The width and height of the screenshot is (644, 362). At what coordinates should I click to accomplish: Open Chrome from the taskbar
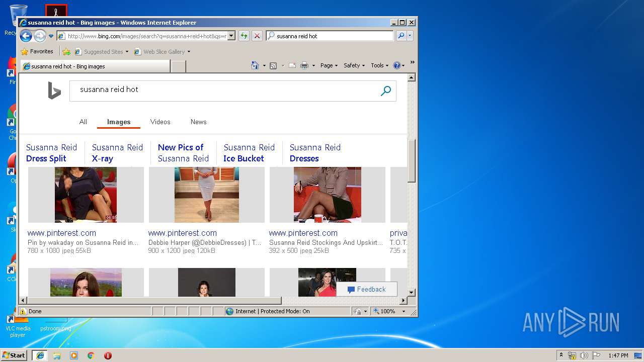[91, 355]
